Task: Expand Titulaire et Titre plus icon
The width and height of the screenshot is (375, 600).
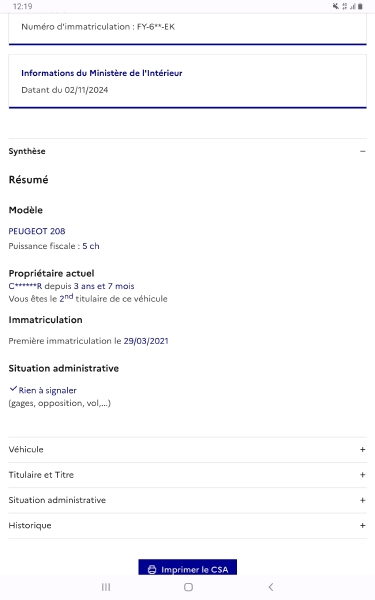Action: pos(362,475)
